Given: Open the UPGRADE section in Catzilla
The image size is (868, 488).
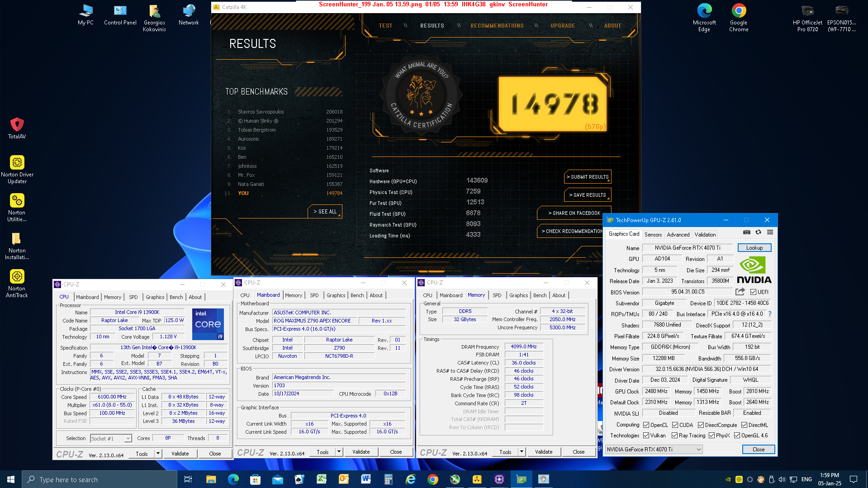Looking at the screenshot, I should point(563,26).
